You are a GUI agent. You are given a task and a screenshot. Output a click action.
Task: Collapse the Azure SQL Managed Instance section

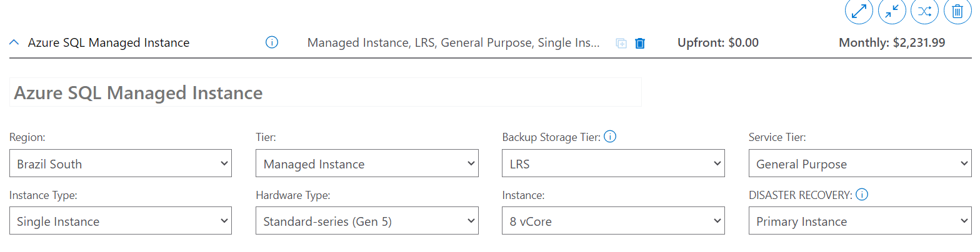pos(14,43)
